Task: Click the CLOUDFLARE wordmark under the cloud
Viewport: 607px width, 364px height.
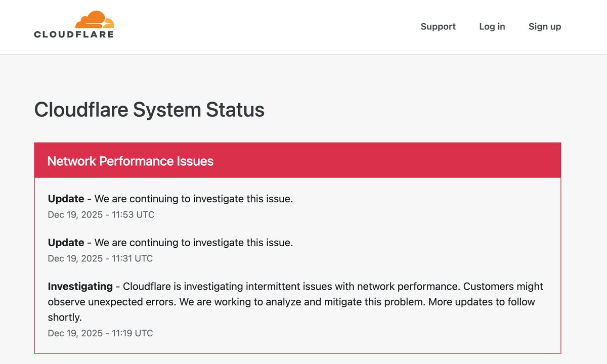Action: tap(74, 34)
